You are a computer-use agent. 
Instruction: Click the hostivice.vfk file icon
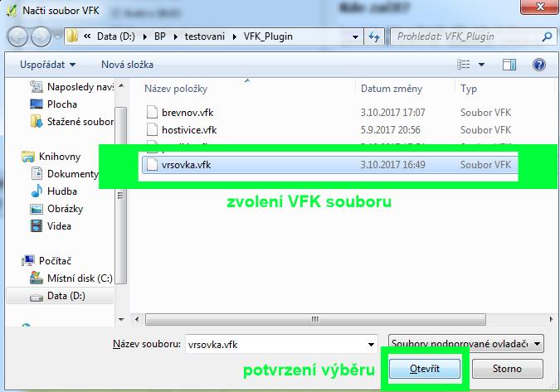[x=152, y=130]
